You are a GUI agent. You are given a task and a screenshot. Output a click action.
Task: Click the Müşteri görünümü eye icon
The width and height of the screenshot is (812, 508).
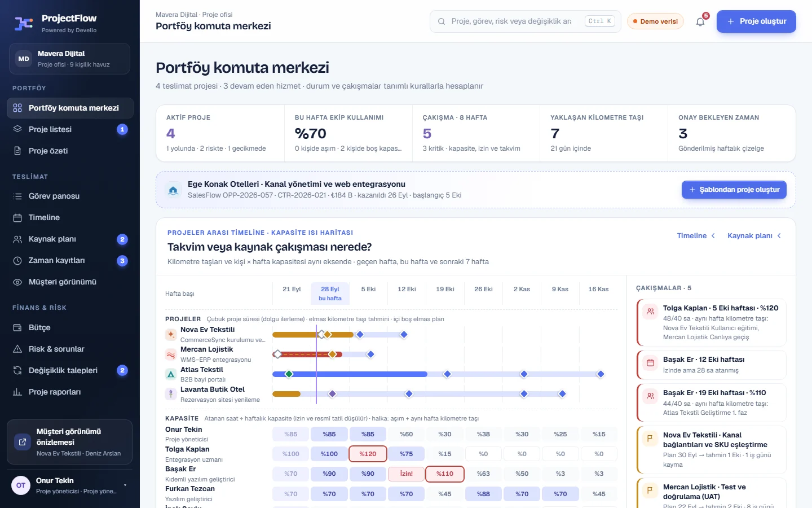coord(17,282)
